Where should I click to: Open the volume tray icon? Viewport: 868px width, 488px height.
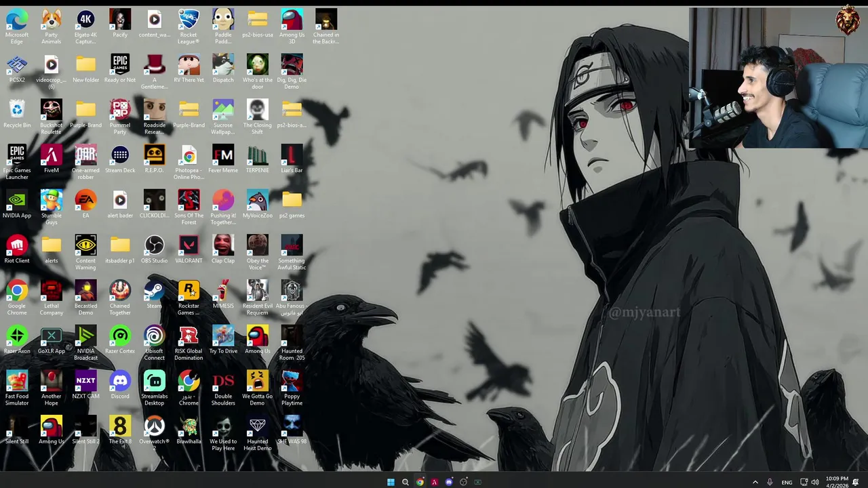815,482
